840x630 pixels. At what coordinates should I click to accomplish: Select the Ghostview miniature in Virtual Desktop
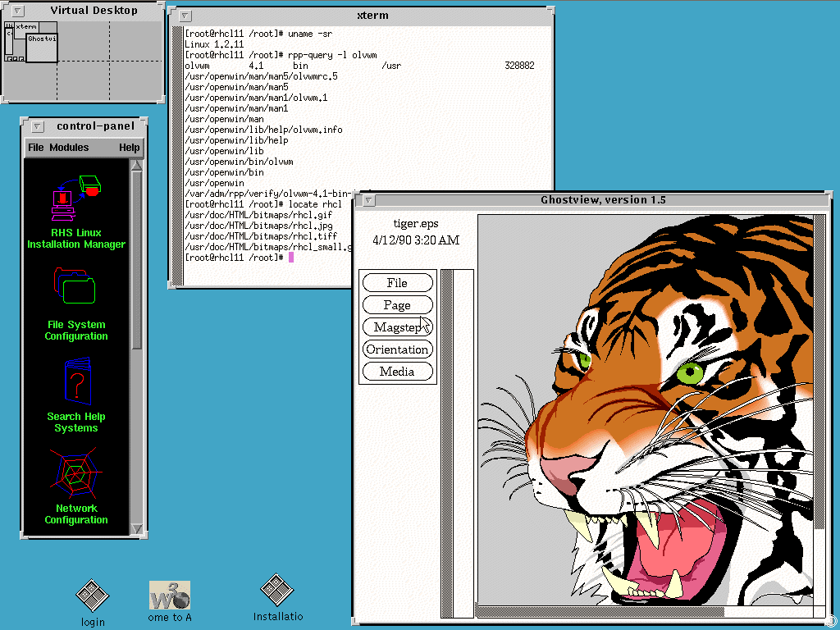(41, 48)
